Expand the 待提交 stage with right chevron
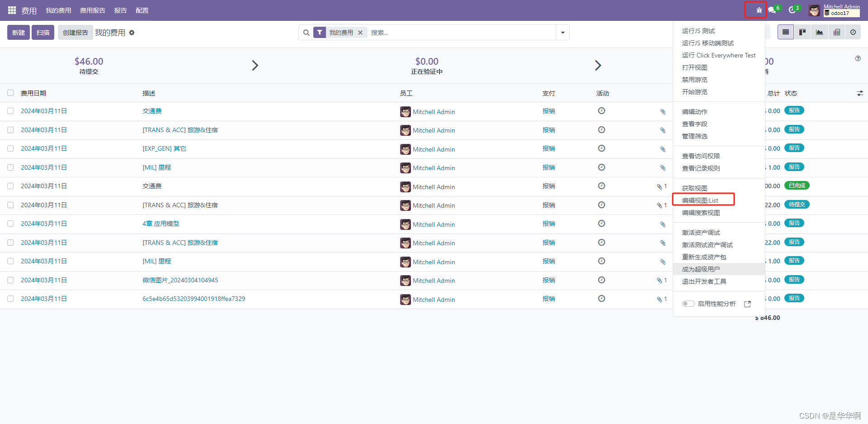Image resolution: width=868 pixels, height=424 pixels. coord(255,65)
